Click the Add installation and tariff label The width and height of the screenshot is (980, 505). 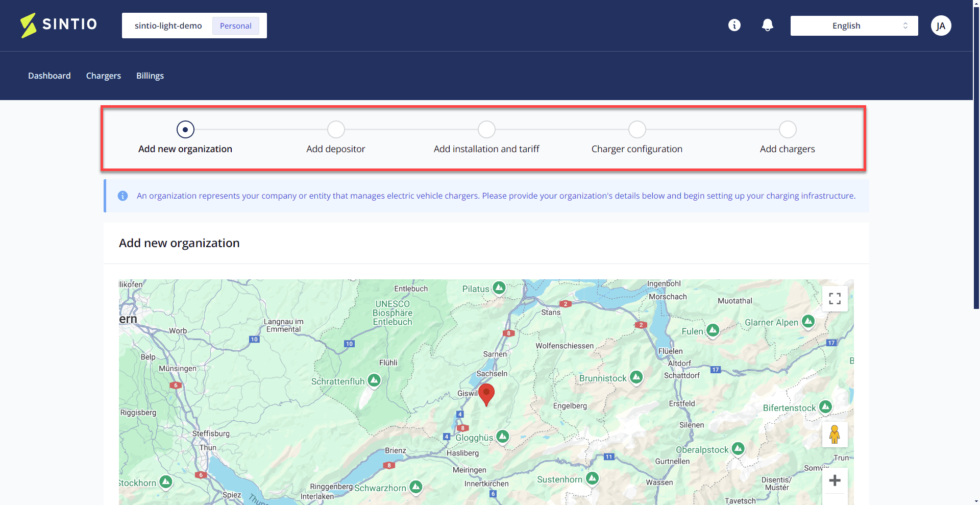(486, 149)
